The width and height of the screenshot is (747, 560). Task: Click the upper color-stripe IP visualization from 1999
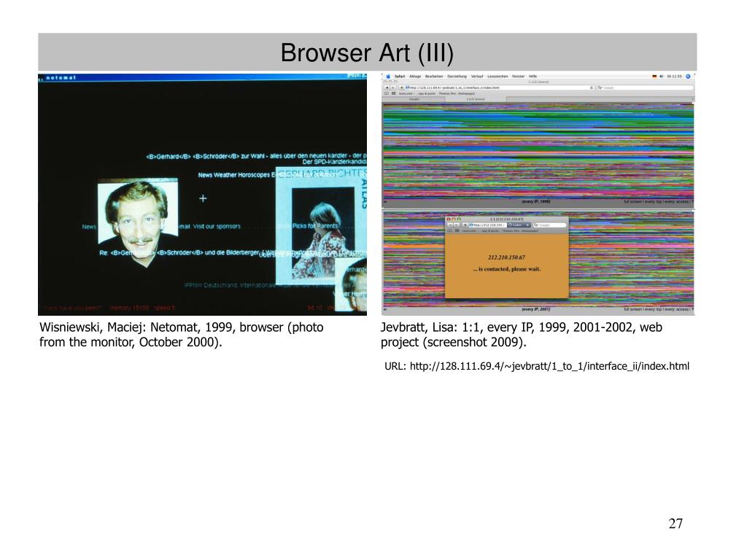coord(538,150)
